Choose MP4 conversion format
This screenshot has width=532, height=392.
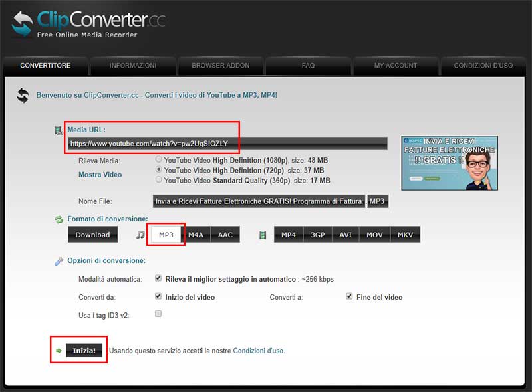pyautogui.click(x=289, y=235)
